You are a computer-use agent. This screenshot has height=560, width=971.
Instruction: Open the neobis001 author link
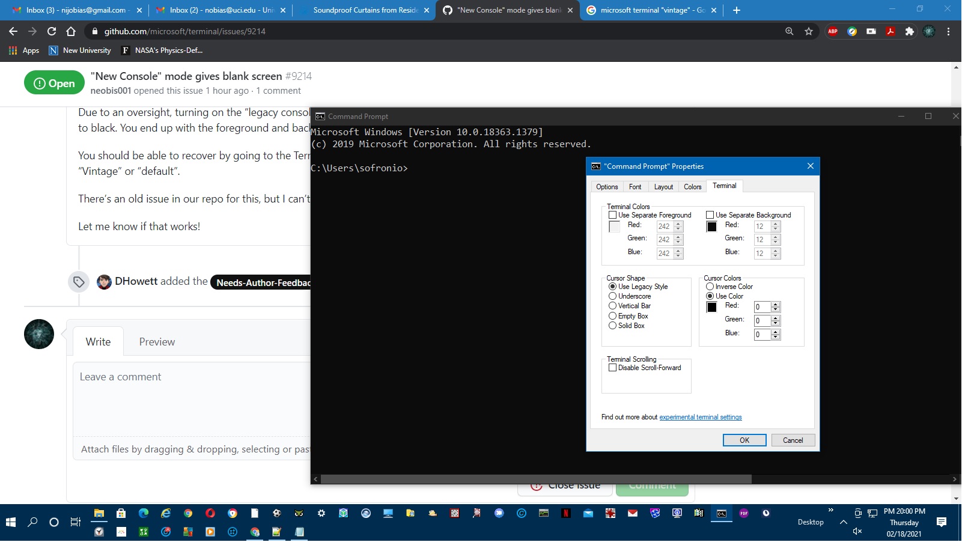click(111, 91)
